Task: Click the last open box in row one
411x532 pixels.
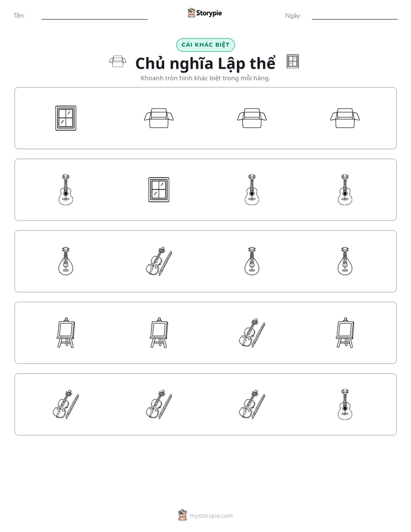Action: [345, 118]
